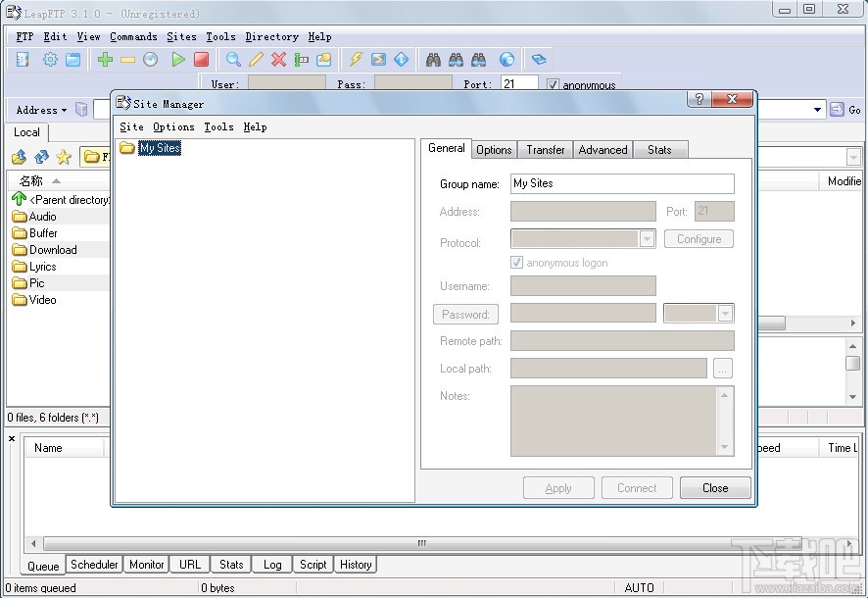Image resolution: width=868 pixels, height=598 pixels.
Task: Click the lightning bolt quick connect icon
Action: pos(356,59)
